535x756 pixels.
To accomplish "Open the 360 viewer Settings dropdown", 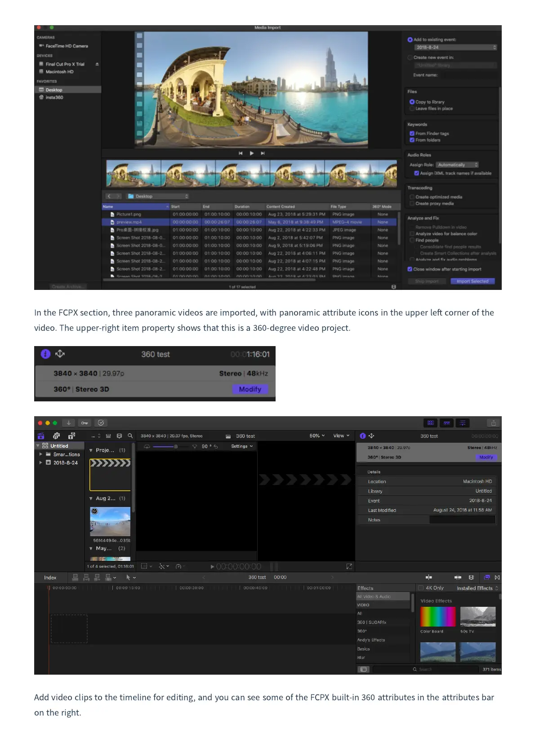I will [242, 446].
